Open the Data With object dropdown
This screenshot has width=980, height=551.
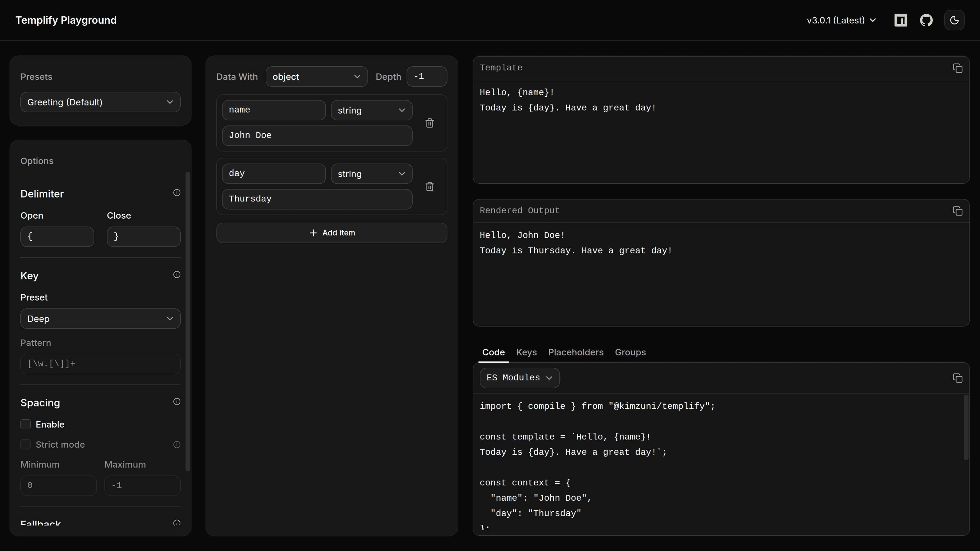click(316, 77)
